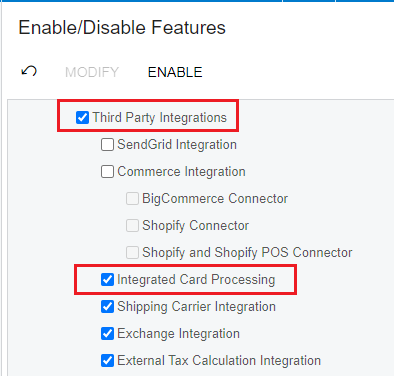Check the BigCommerce Connector checkbox
The image size is (394, 376).
132,199
